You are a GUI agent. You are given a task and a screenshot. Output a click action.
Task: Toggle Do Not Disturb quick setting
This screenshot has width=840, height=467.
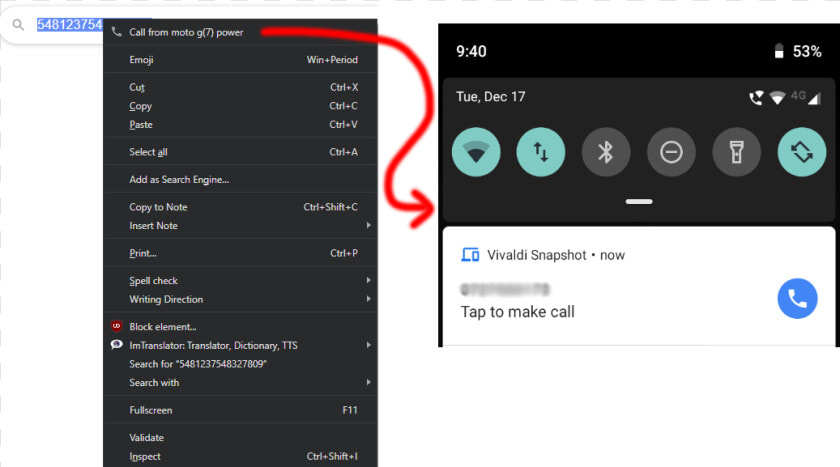tap(671, 152)
